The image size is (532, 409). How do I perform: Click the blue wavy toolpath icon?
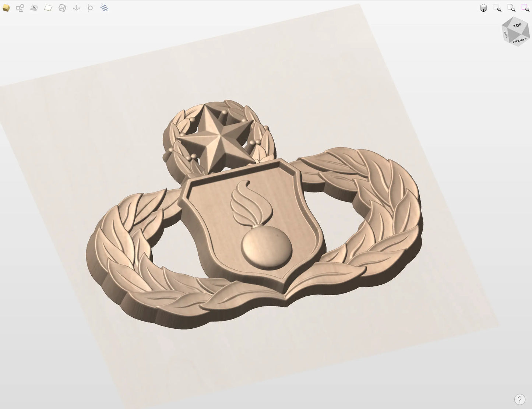[x=105, y=8]
